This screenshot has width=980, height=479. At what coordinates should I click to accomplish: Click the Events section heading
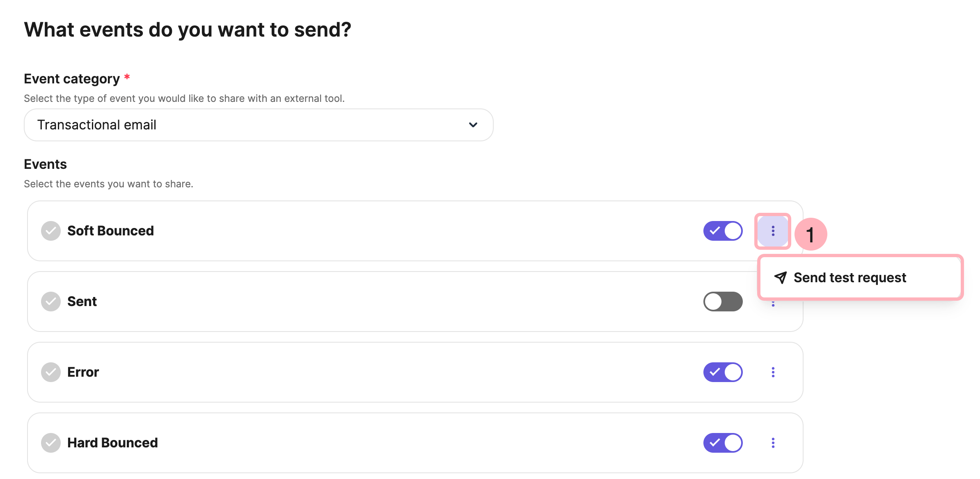pyautogui.click(x=45, y=164)
